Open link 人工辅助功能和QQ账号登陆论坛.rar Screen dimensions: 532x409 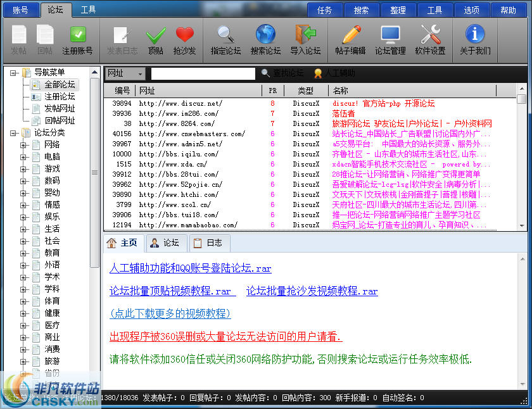[x=191, y=268]
